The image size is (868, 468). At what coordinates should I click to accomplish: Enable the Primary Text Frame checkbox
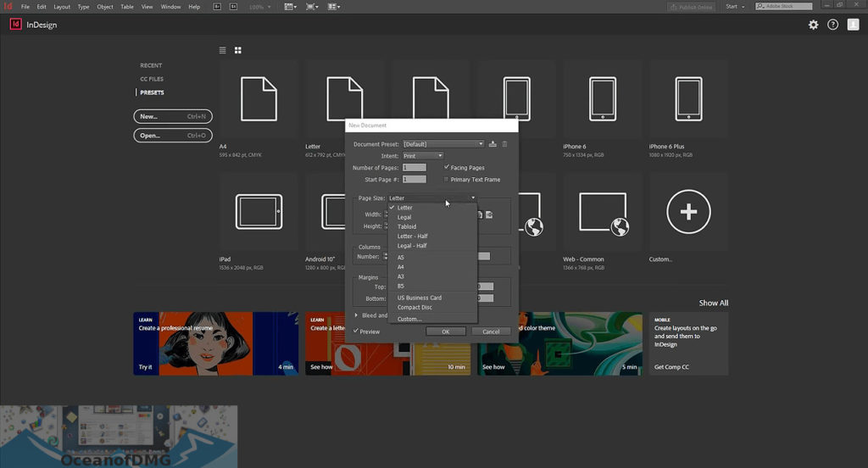click(446, 180)
